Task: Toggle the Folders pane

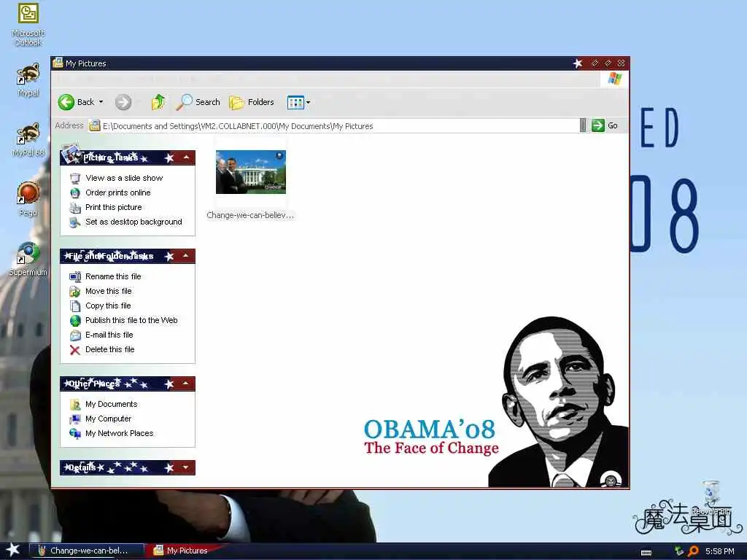Action: 252,102
